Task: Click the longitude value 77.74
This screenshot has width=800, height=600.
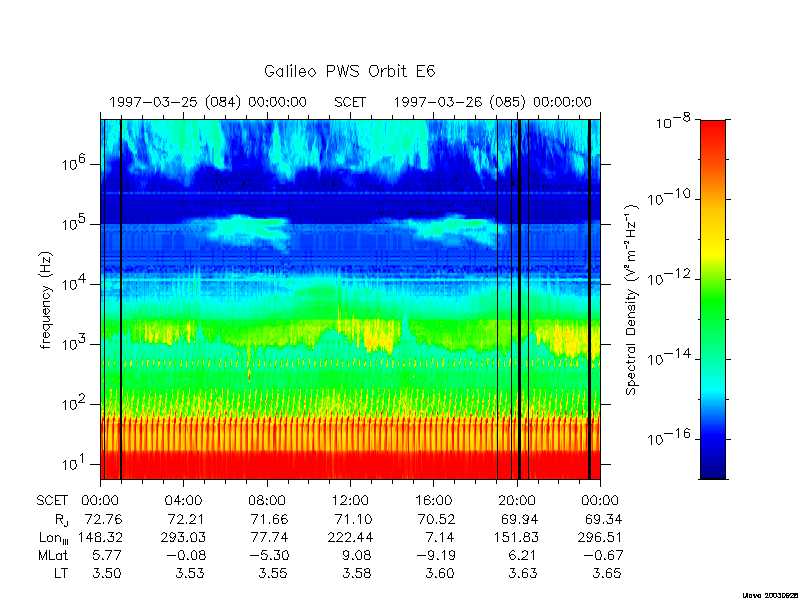Action: coord(269,537)
